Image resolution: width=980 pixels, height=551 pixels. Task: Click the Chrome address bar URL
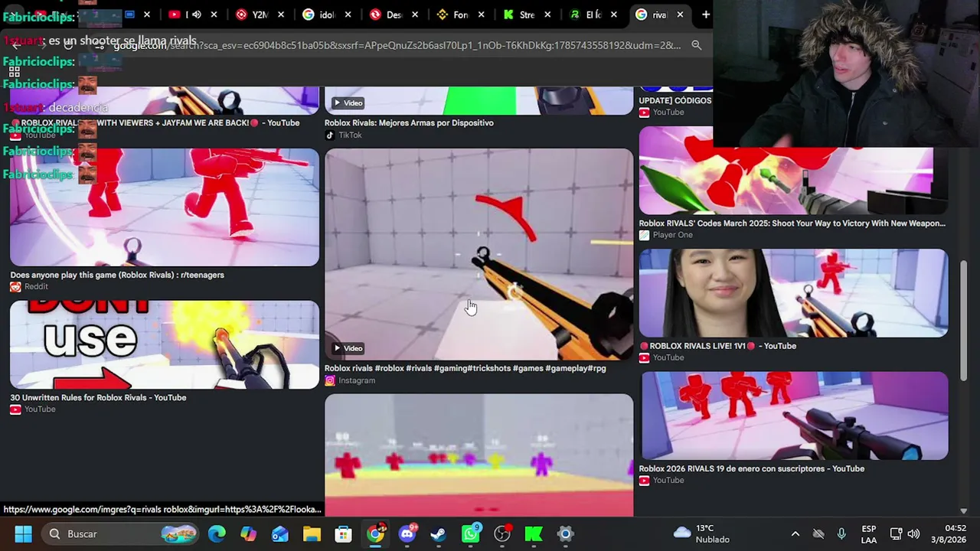pos(397,45)
